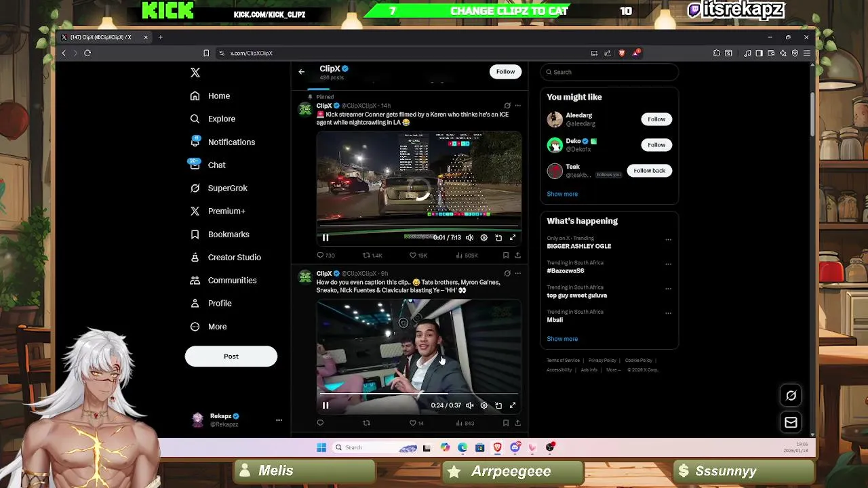The height and width of the screenshot is (488, 868).
Task: Go back with the profile back arrow
Action: [x=302, y=71]
